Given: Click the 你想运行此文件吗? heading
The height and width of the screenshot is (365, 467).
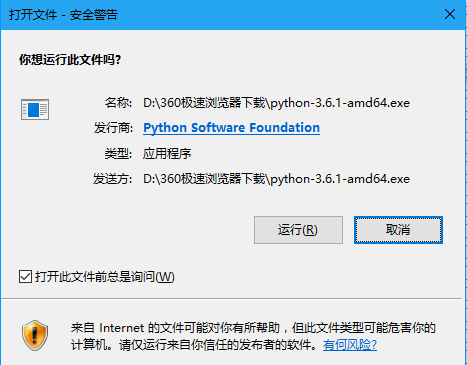Looking at the screenshot, I should tap(70, 60).
